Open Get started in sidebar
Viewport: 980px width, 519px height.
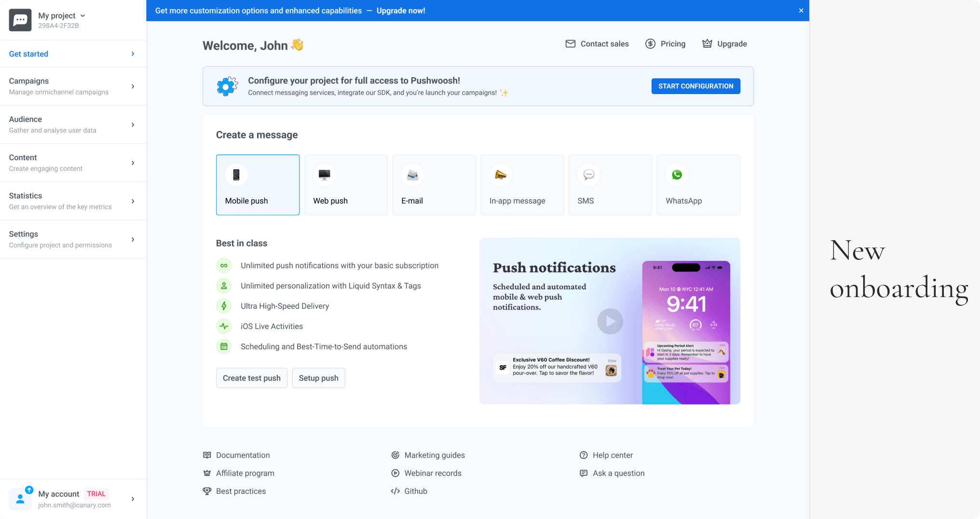click(73, 54)
